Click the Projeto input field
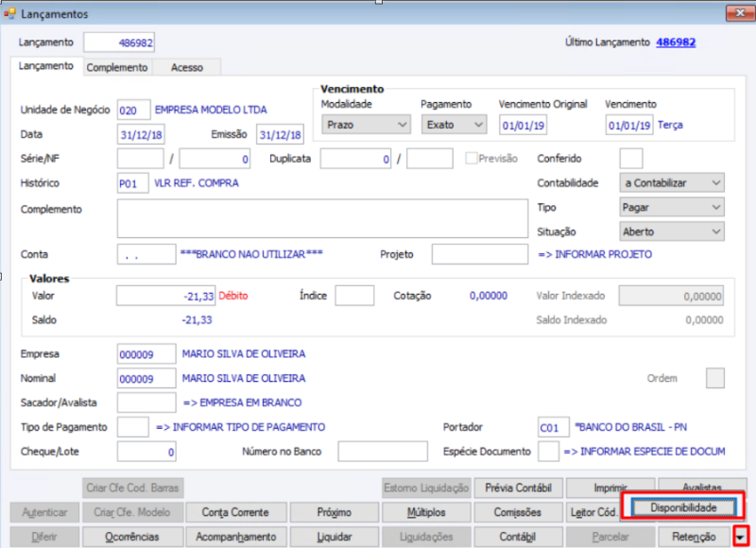The width and height of the screenshot is (756, 548). (x=480, y=254)
